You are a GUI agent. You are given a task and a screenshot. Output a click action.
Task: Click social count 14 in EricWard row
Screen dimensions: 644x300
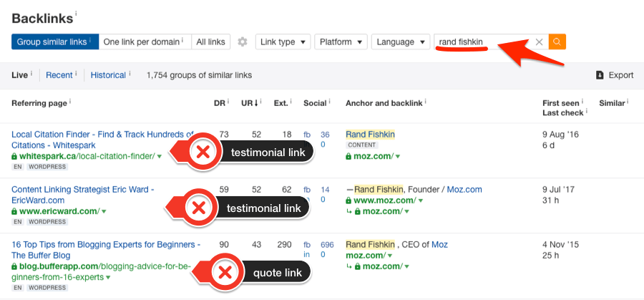tap(325, 190)
